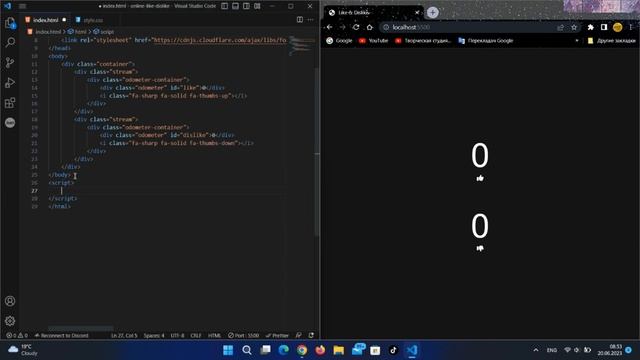The image size is (640, 360).
Task: Click Reconnect to Discord in status bar
Action: coord(62,336)
